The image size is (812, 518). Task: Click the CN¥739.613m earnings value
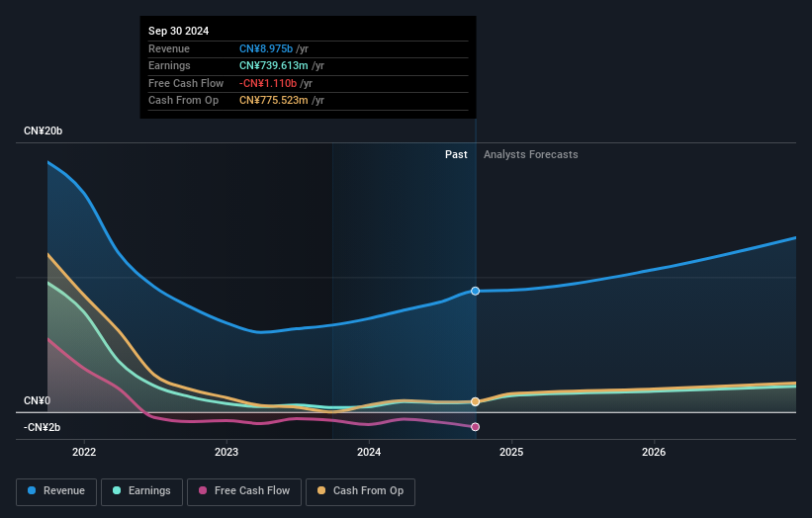pyautogui.click(x=273, y=65)
